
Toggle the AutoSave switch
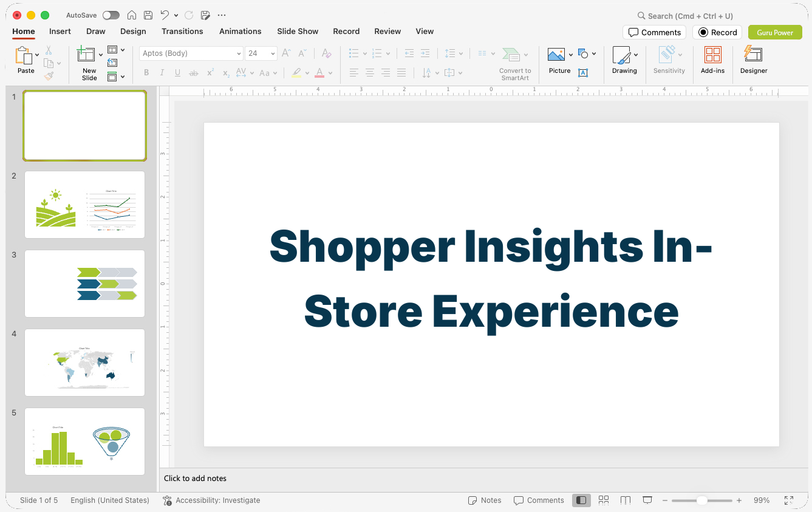point(111,15)
